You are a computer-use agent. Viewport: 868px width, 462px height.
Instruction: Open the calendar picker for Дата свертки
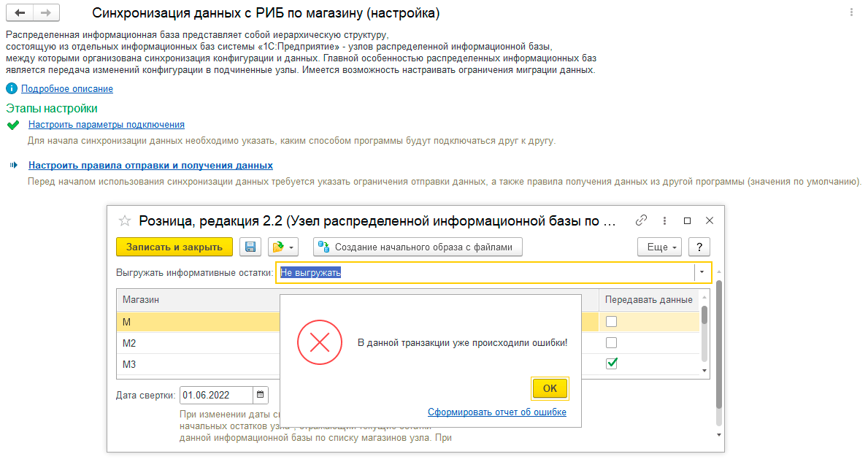pyautogui.click(x=260, y=395)
